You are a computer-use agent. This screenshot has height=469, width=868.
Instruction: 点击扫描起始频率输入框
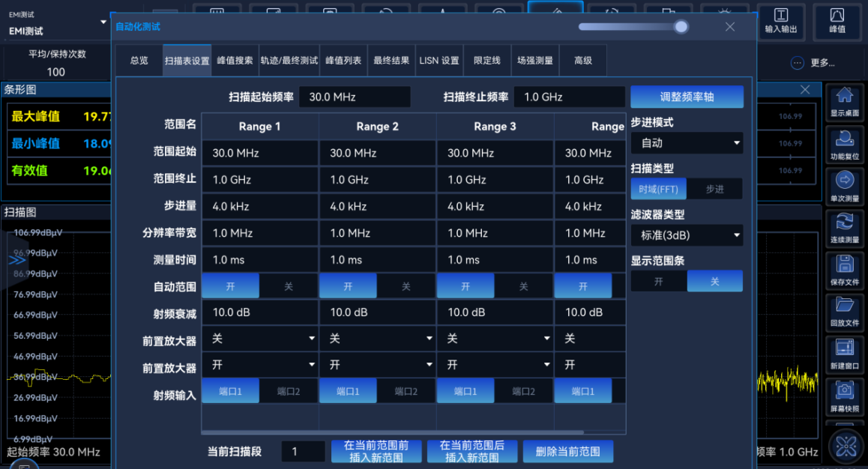(355, 96)
